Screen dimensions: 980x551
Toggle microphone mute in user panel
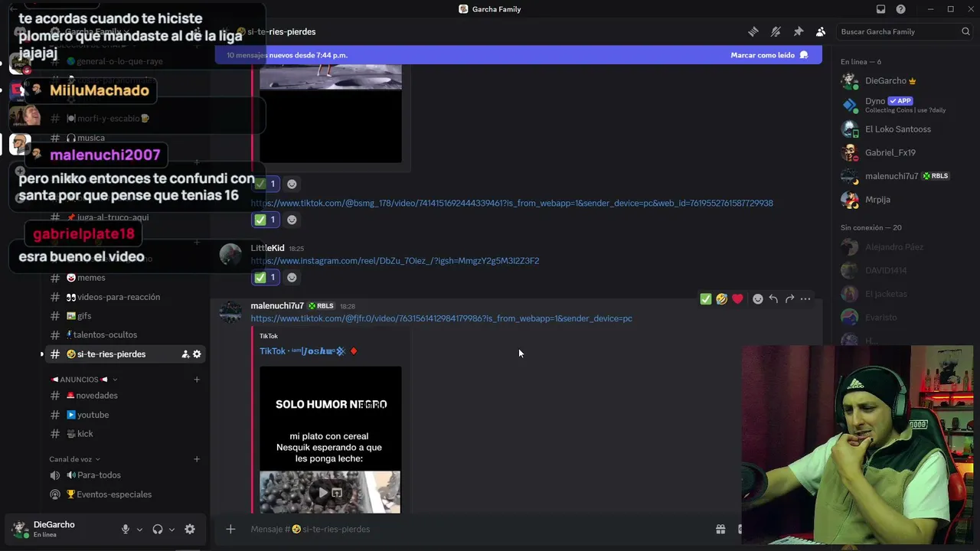click(x=126, y=530)
